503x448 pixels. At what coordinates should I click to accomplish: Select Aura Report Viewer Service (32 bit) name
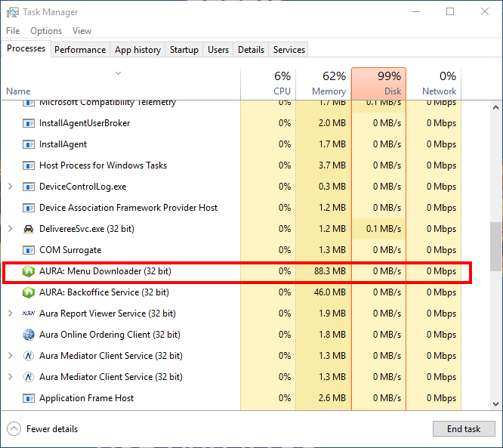(x=107, y=314)
